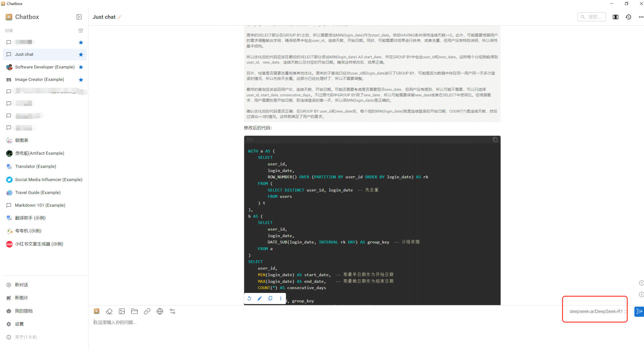The width and height of the screenshot is (644, 350).
Task: Jump to bottom with the down arrow
Action: (641, 295)
